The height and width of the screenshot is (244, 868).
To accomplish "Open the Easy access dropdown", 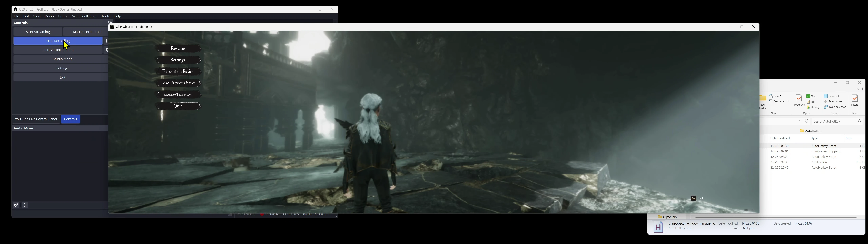I will (x=779, y=101).
